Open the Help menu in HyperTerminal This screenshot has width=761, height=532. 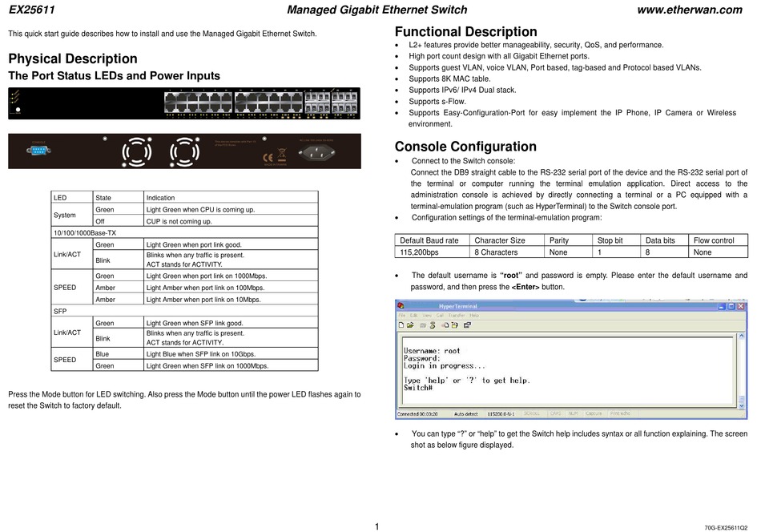[474, 316]
